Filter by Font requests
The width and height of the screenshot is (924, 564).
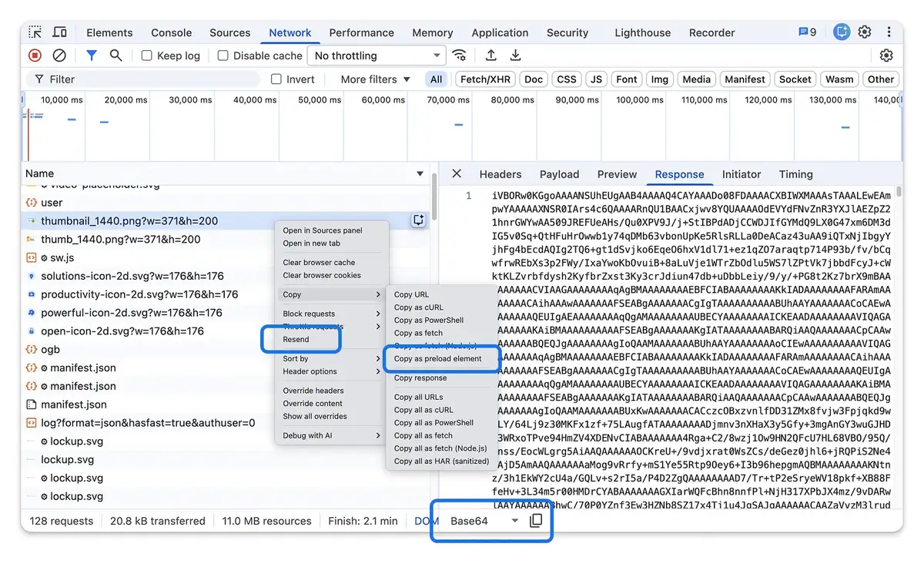pos(627,79)
